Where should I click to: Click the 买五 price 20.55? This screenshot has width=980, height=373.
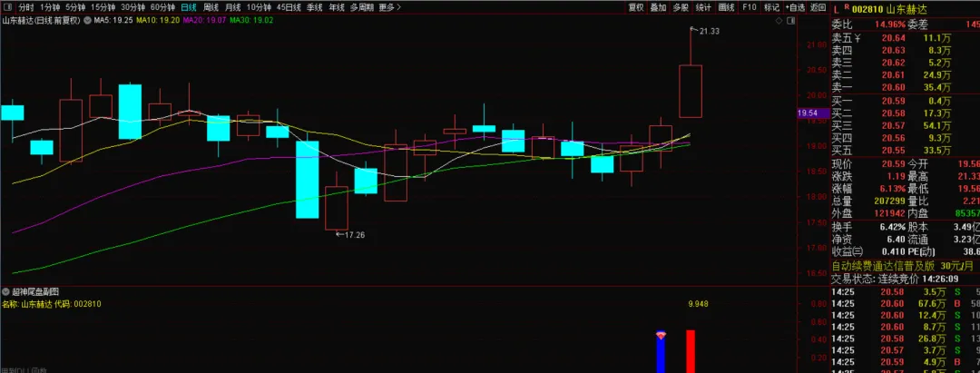point(893,150)
